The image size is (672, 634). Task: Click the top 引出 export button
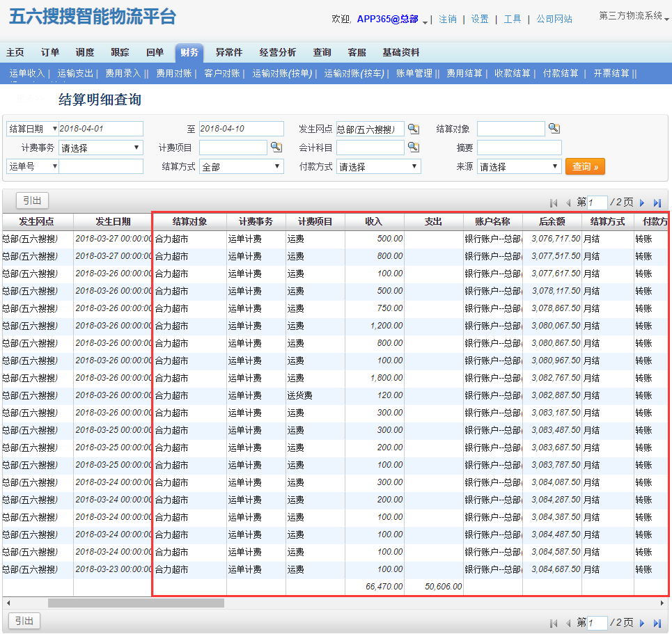32,200
